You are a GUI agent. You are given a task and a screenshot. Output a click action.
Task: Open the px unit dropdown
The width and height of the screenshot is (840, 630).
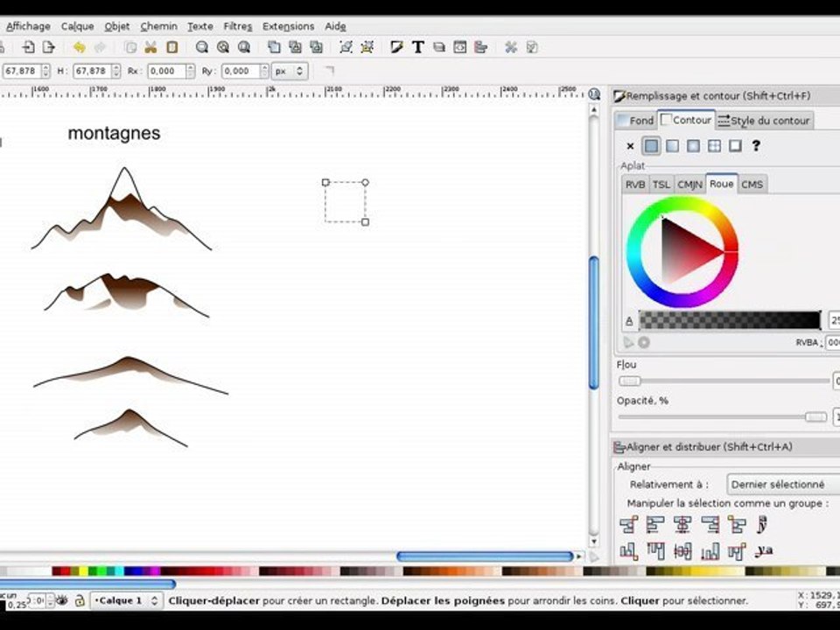290,71
